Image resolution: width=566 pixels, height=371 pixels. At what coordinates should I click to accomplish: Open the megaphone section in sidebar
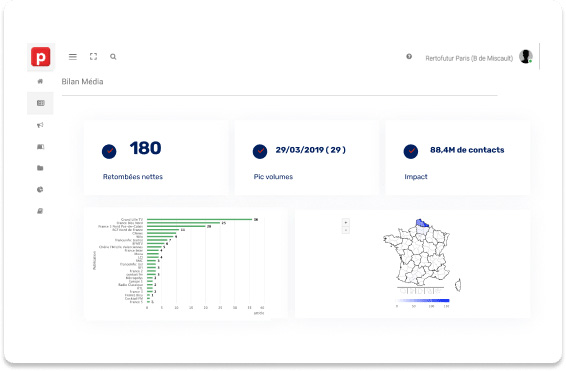(40, 125)
